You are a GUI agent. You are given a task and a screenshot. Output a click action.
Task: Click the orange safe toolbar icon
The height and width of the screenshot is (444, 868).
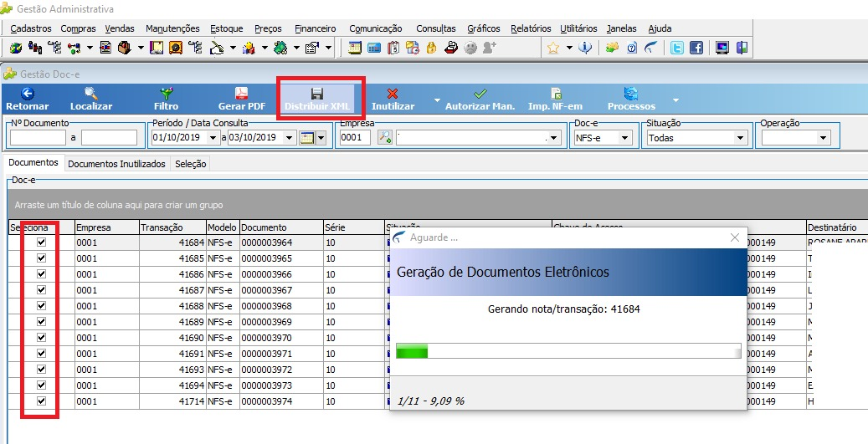pos(176,48)
